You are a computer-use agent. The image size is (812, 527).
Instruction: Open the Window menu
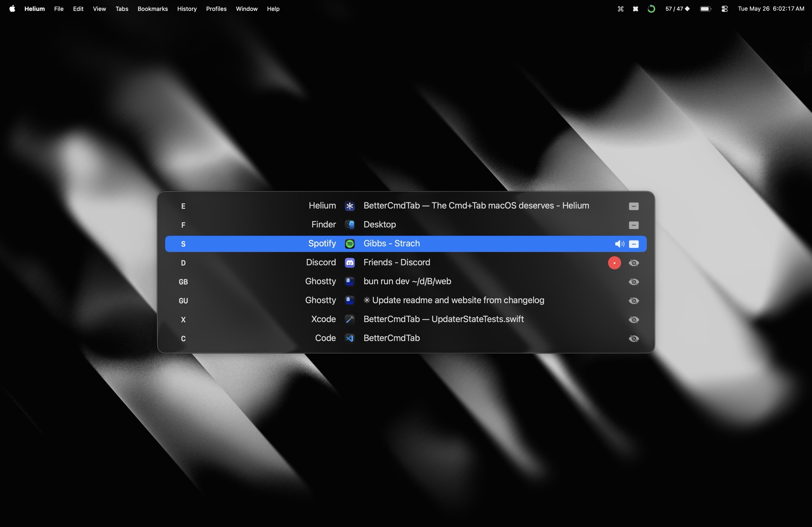pos(247,9)
